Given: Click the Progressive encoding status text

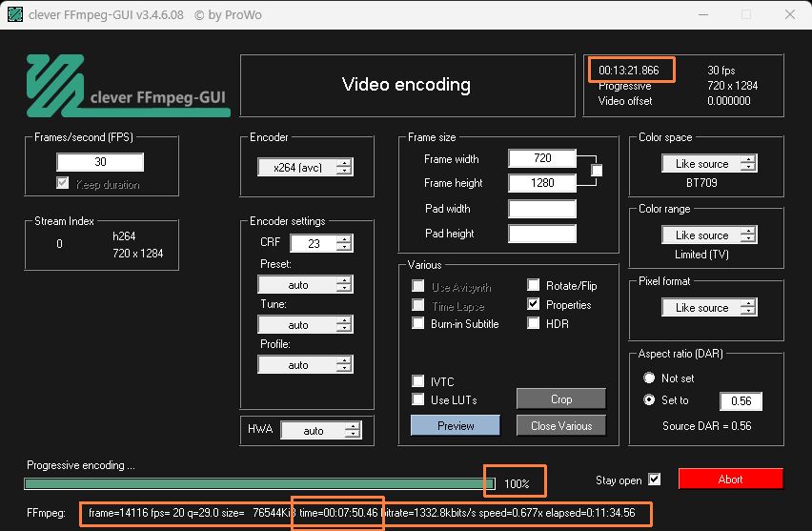Looking at the screenshot, I should [81, 465].
